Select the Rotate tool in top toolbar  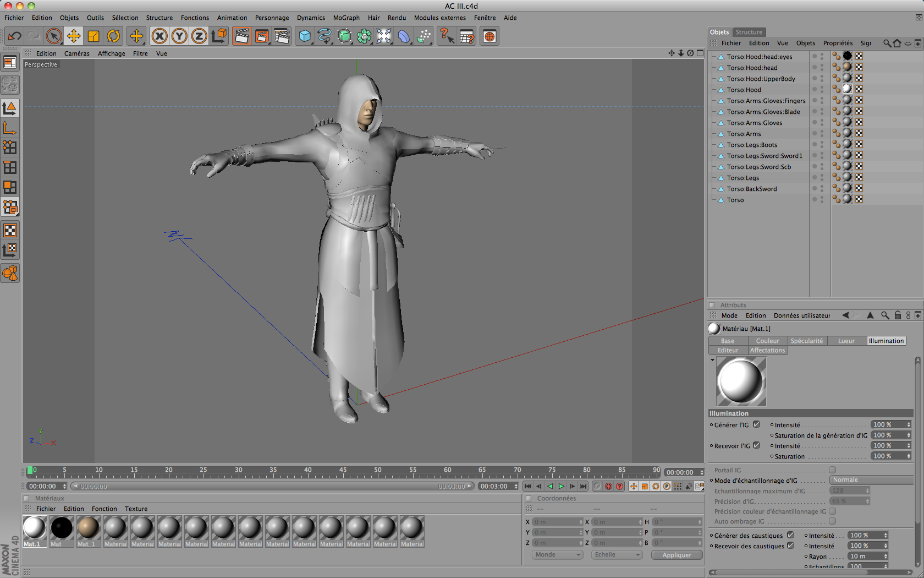113,36
